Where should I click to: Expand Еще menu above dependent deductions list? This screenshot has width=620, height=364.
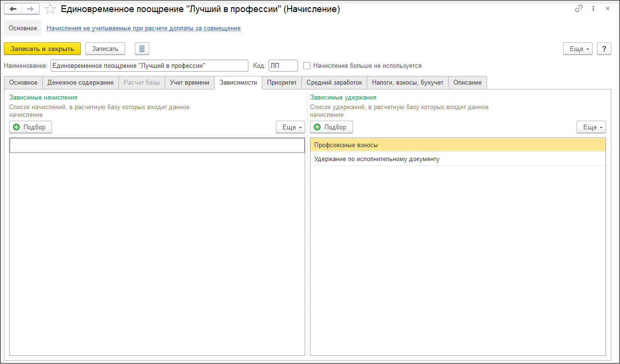pyautogui.click(x=591, y=127)
